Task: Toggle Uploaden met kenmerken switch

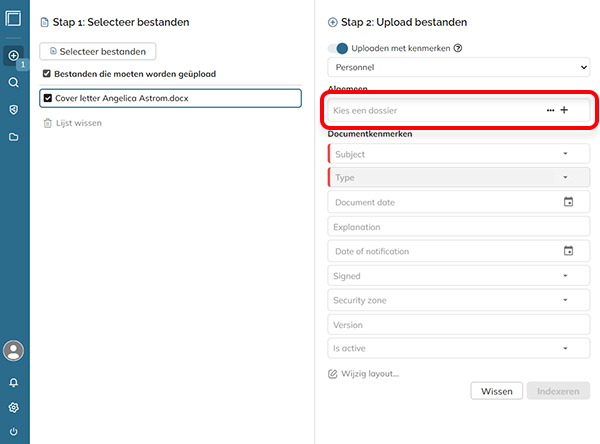Action: (338, 48)
